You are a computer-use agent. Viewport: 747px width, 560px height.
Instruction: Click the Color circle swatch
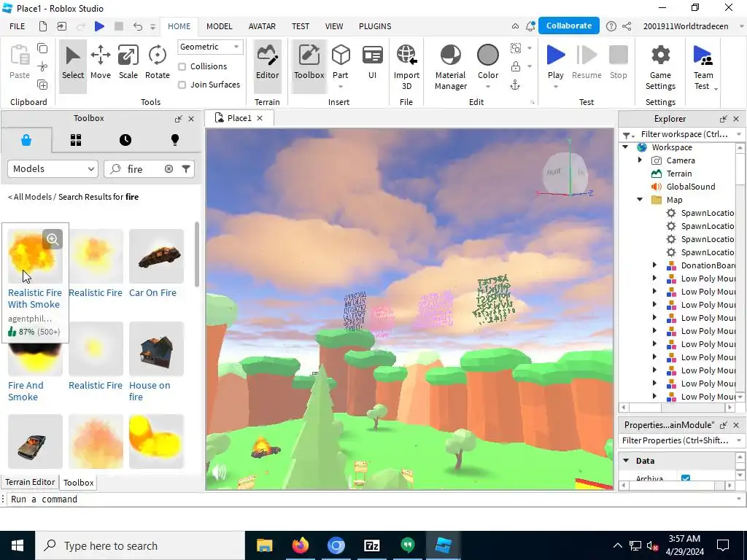[488, 55]
